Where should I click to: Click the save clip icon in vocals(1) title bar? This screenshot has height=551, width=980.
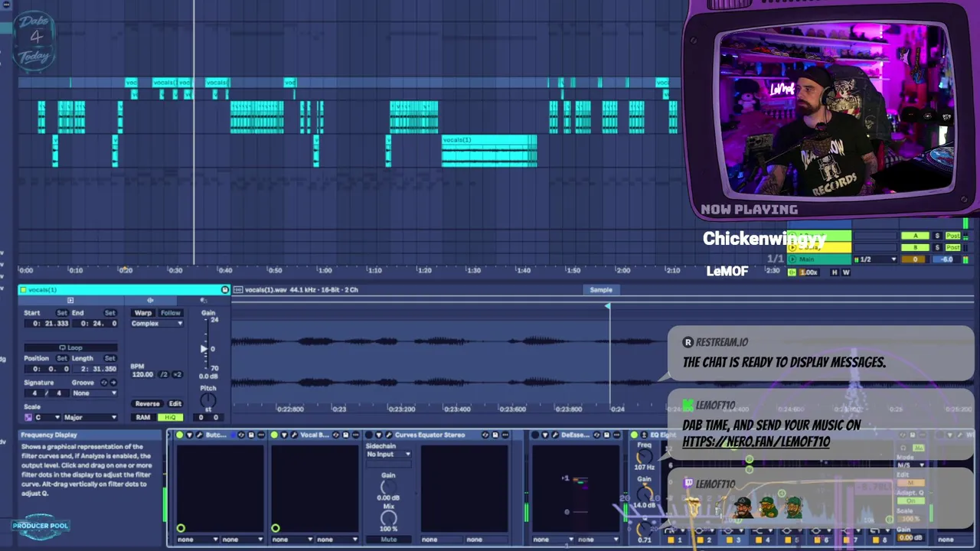tap(224, 290)
